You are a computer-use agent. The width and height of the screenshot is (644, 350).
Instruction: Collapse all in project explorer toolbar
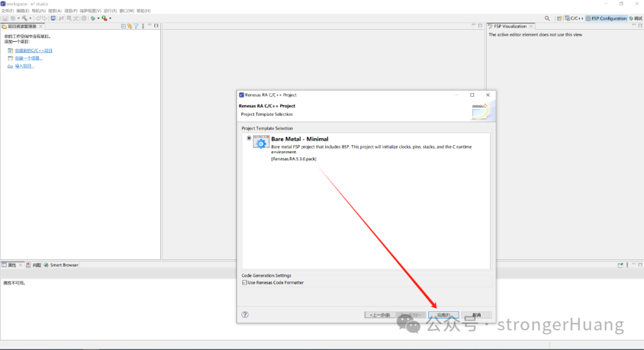123,26
